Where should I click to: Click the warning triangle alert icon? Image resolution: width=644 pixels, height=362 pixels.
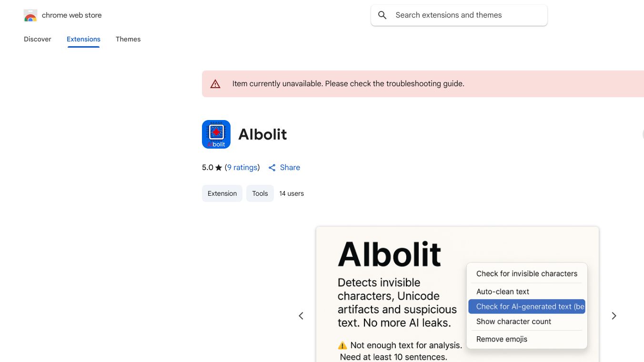[215, 84]
